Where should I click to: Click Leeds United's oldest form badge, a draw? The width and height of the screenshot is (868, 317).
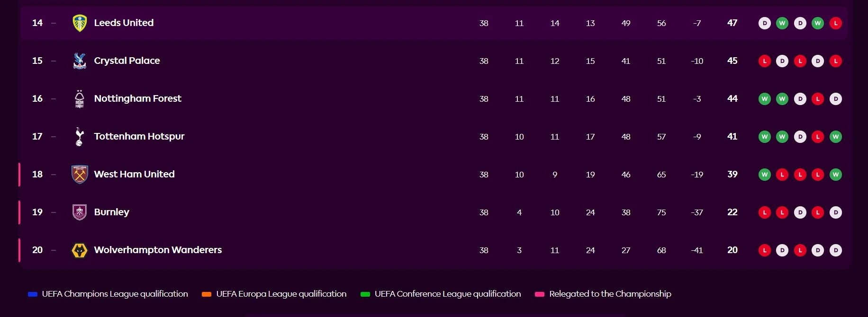765,23
